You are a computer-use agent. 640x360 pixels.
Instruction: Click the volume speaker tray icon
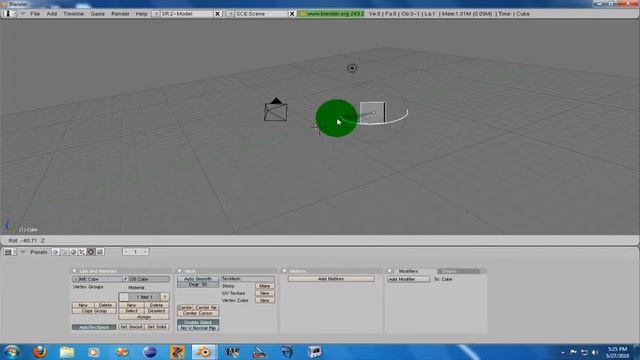pos(595,352)
